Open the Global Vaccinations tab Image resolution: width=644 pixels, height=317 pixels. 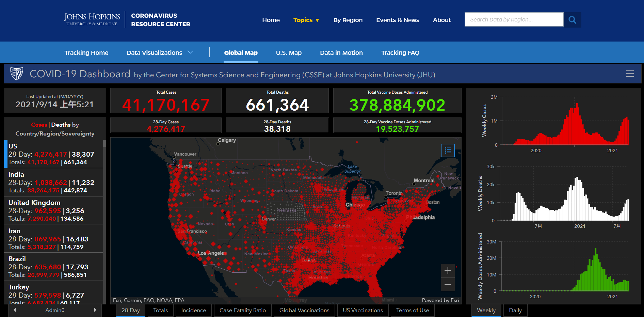pyautogui.click(x=304, y=310)
